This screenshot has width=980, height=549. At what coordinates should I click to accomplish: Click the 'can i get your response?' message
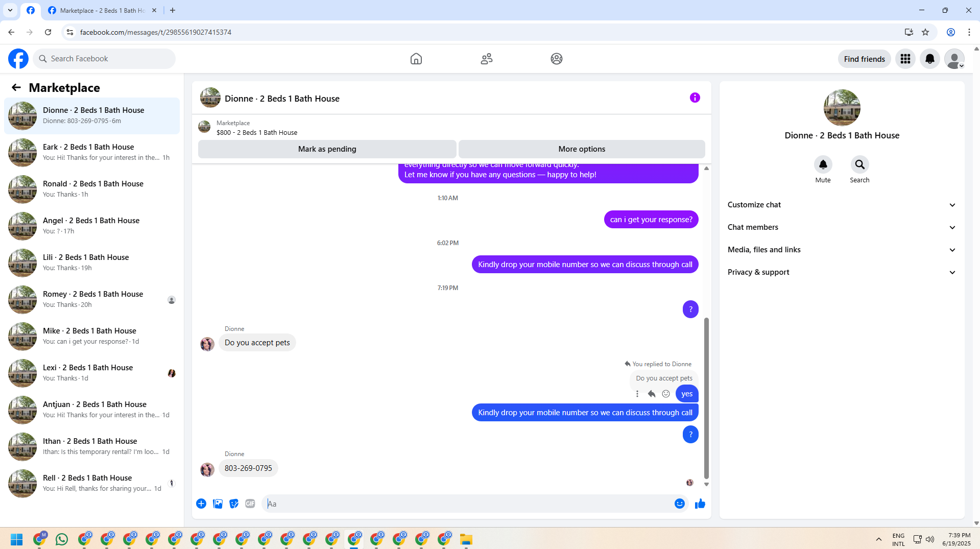tap(651, 220)
